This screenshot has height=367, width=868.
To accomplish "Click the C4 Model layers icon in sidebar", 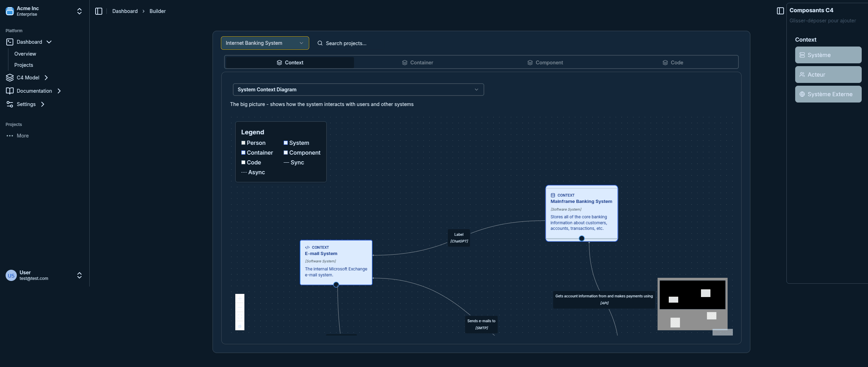I will (x=9, y=77).
